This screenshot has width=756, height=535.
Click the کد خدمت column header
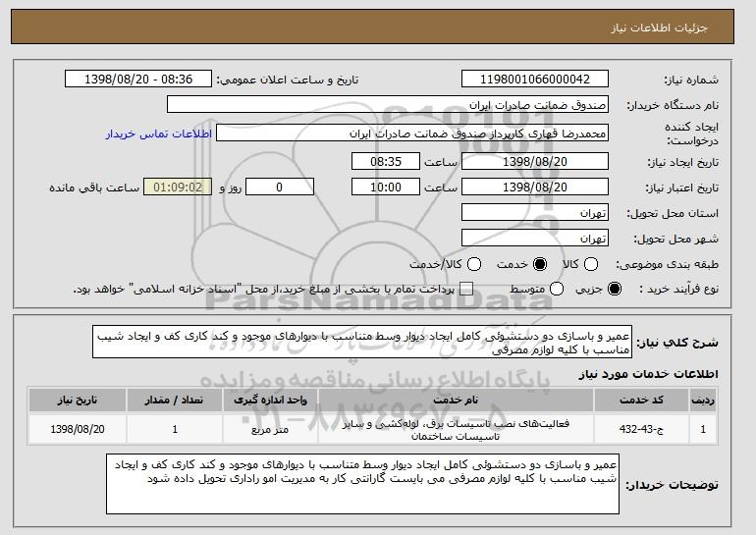pyautogui.click(x=641, y=401)
